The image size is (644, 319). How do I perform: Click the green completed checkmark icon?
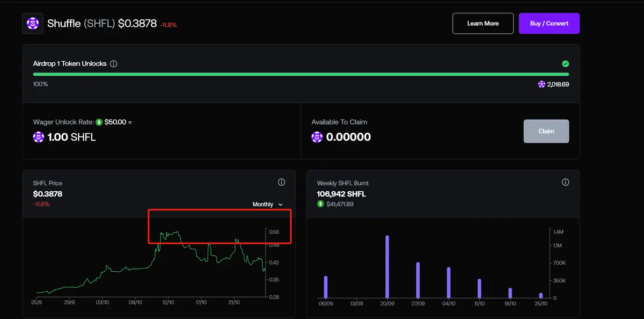[x=565, y=63]
